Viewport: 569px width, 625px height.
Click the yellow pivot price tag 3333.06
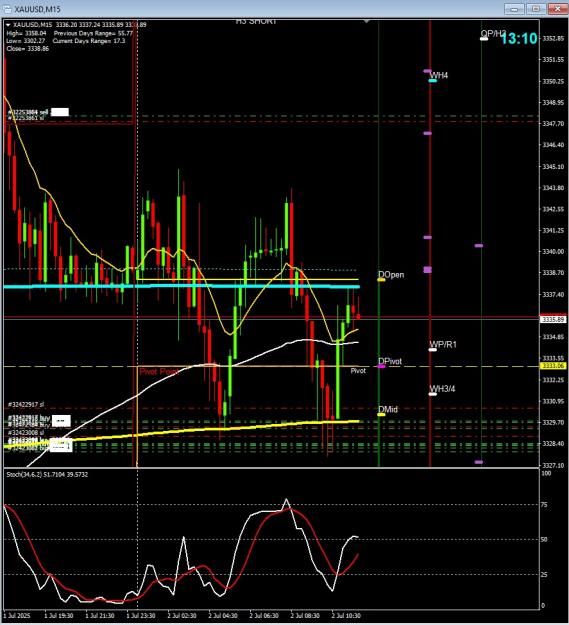[553, 366]
